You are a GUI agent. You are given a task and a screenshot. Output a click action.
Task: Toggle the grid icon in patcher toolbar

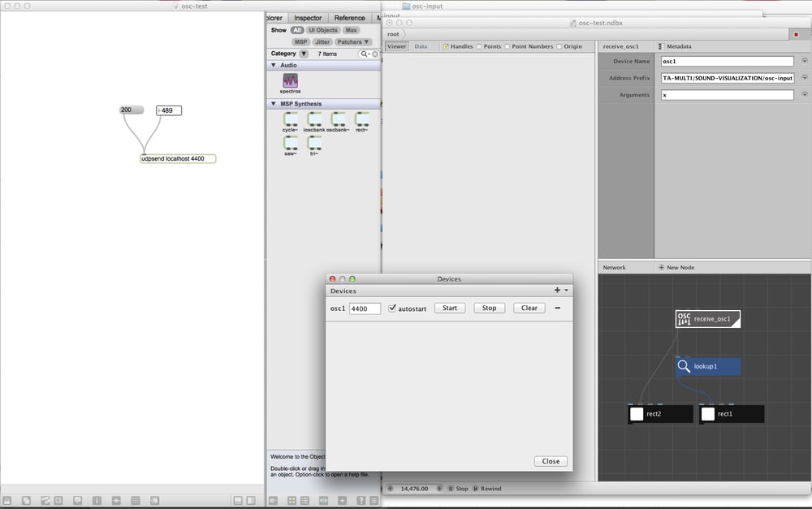point(136,501)
